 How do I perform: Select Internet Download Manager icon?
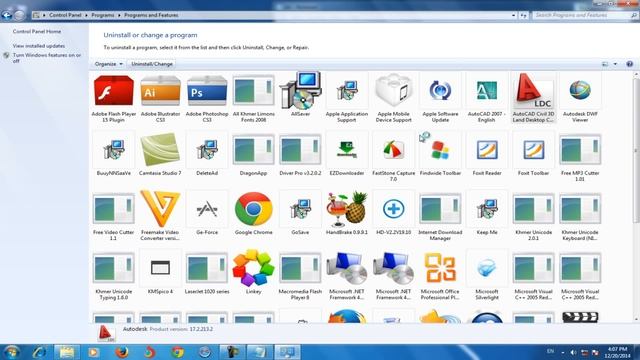click(x=440, y=209)
